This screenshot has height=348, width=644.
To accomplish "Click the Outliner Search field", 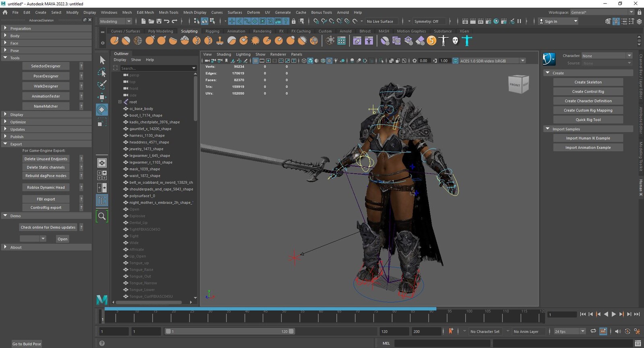I will pos(158,68).
